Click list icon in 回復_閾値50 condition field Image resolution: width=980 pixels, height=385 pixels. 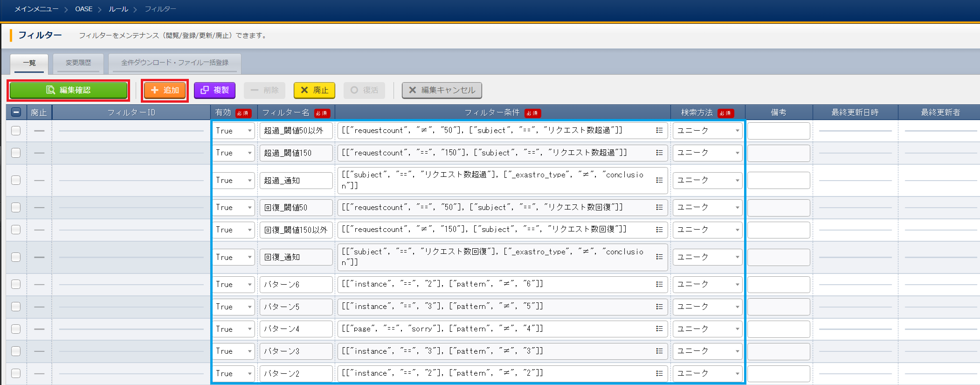click(659, 207)
